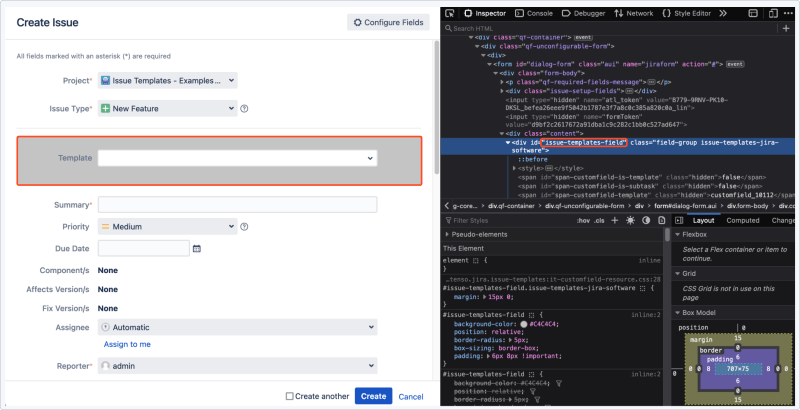Add a new CSS rule with the plus icon
800x410 pixels.
615,220
